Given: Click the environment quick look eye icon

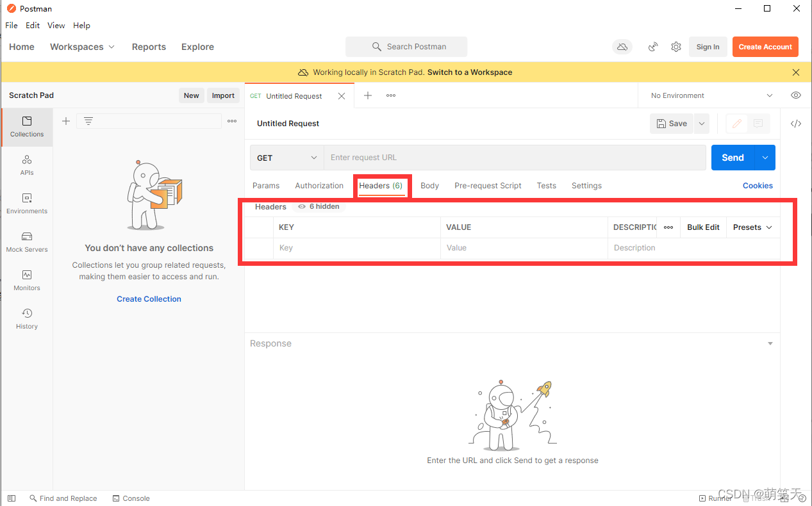Looking at the screenshot, I should click(x=796, y=95).
